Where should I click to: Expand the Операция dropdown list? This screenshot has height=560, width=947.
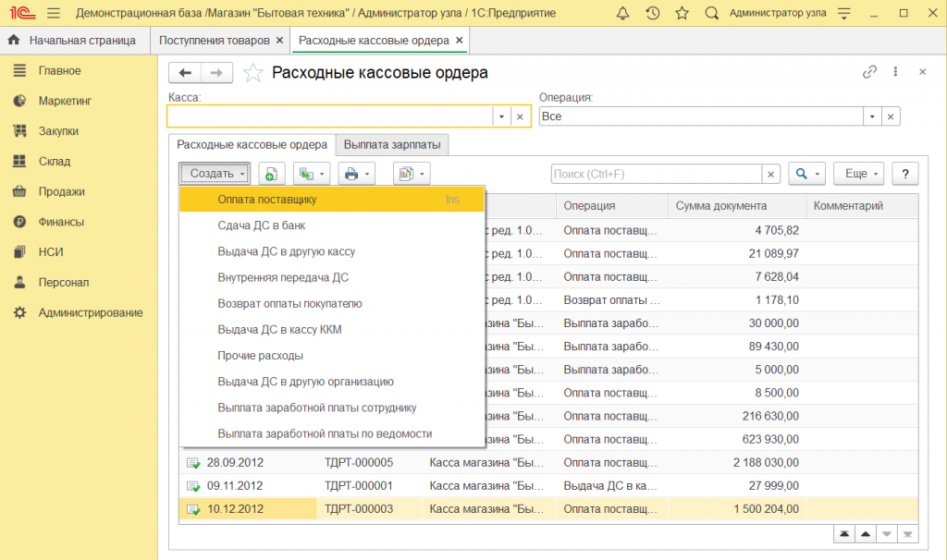pos(871,116)
